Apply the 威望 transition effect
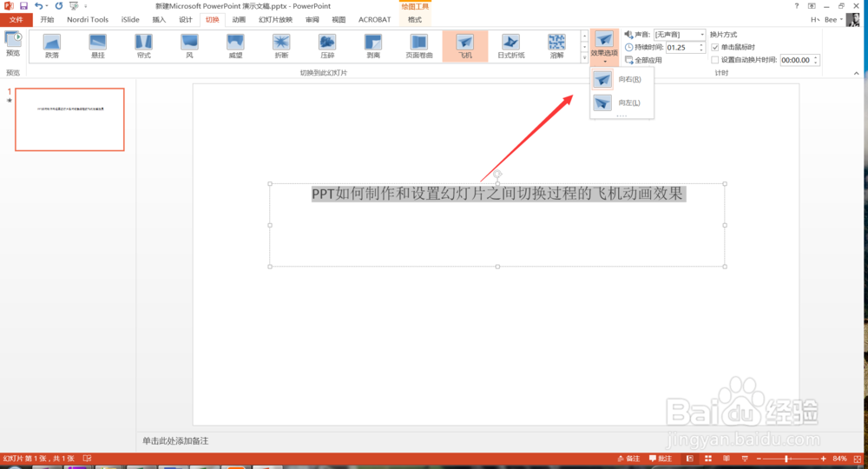Viewport: 868px width, 469px height. coord(235,46)
